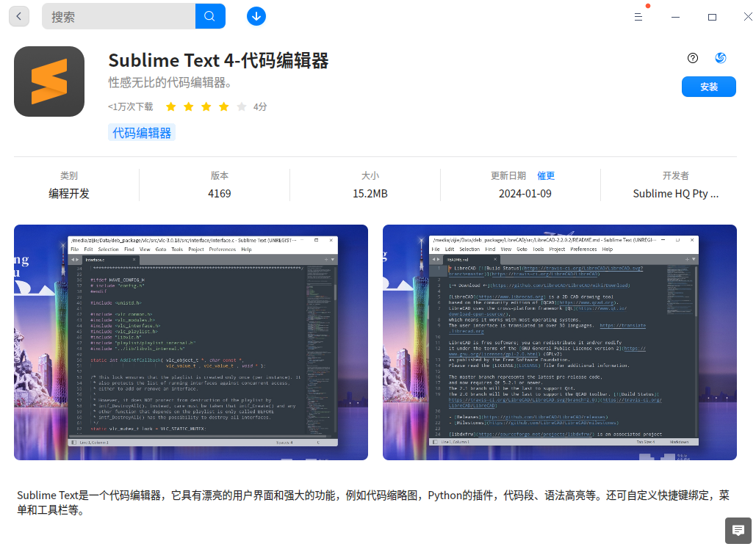Click version number 4169
The height and width of the screenshot is (552, 756).
(220, 194)
